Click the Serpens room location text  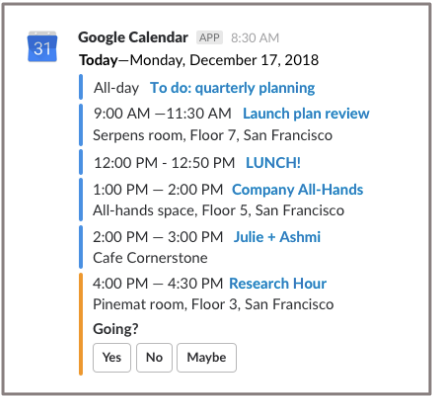coord(213,135)
